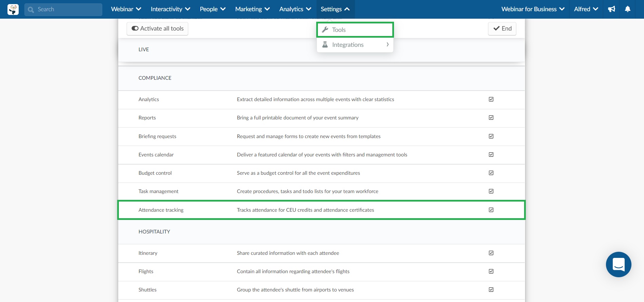Image resolution: width=644 pixels, height=302 pixels.
Task: Click the Budget control tool name
Action: point(155,173)
